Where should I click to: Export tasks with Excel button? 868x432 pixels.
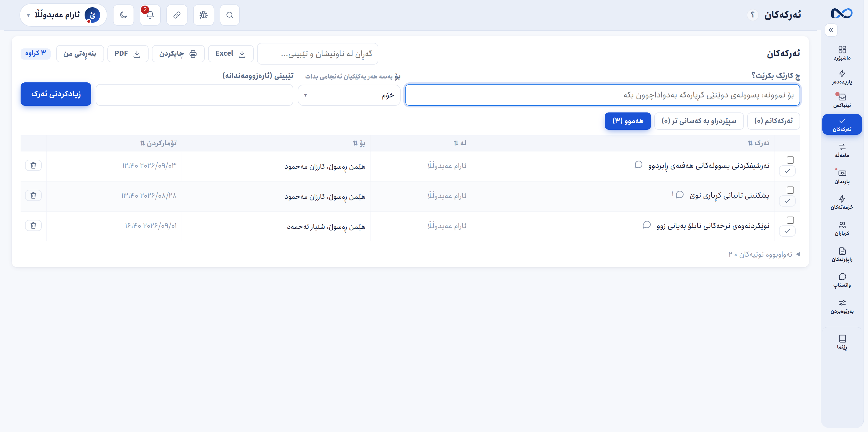231,54
